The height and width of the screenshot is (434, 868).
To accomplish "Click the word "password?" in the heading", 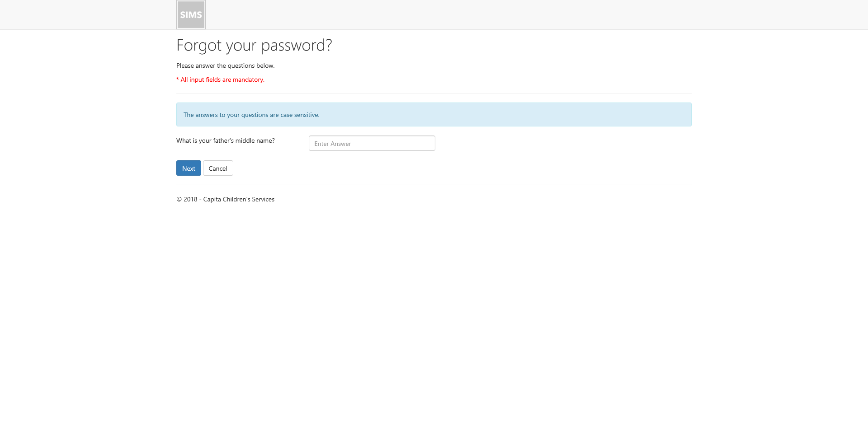I will click(x=297, y=46).
